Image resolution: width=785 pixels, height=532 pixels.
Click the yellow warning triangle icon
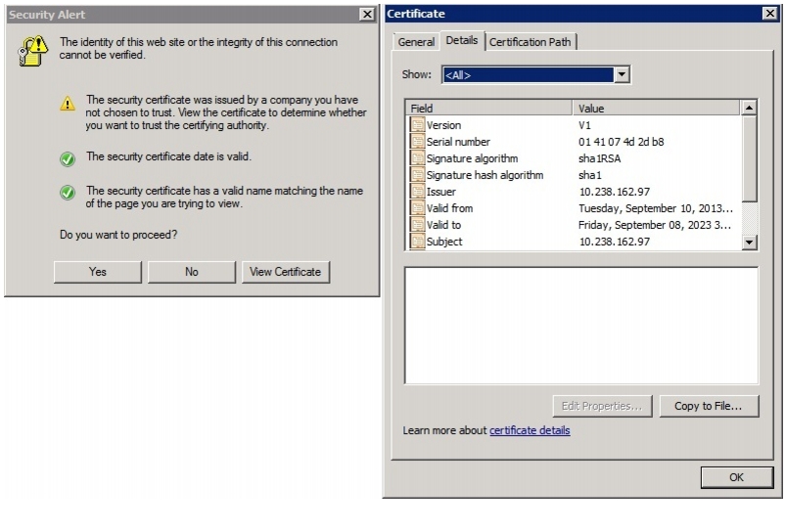(68, 104)
